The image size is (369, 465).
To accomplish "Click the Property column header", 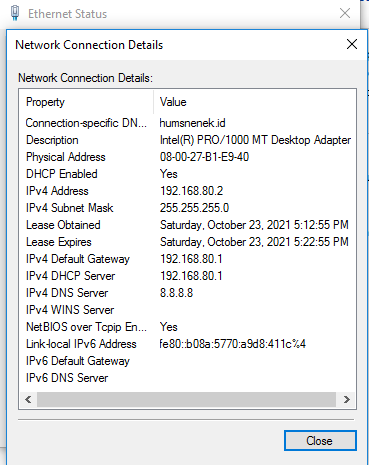I will point(86,102).
